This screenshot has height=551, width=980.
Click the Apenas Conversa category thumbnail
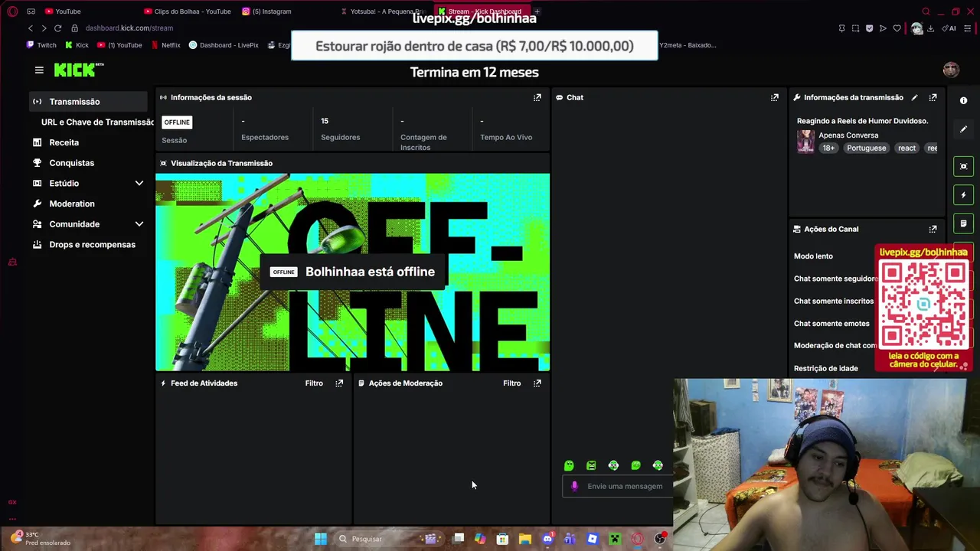[x=805, y=142]
